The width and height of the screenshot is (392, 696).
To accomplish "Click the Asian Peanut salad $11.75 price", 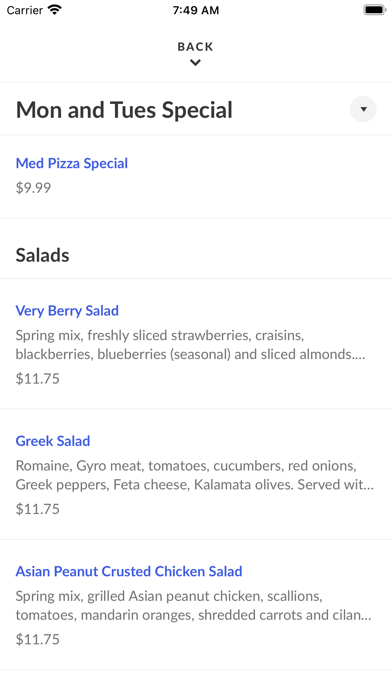I will pos(38,639).
